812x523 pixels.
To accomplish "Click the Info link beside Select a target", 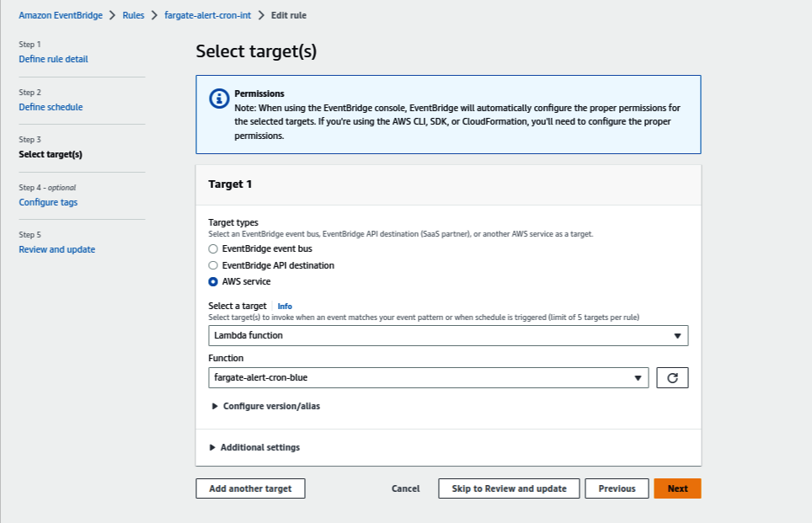I will coord(285,306).
